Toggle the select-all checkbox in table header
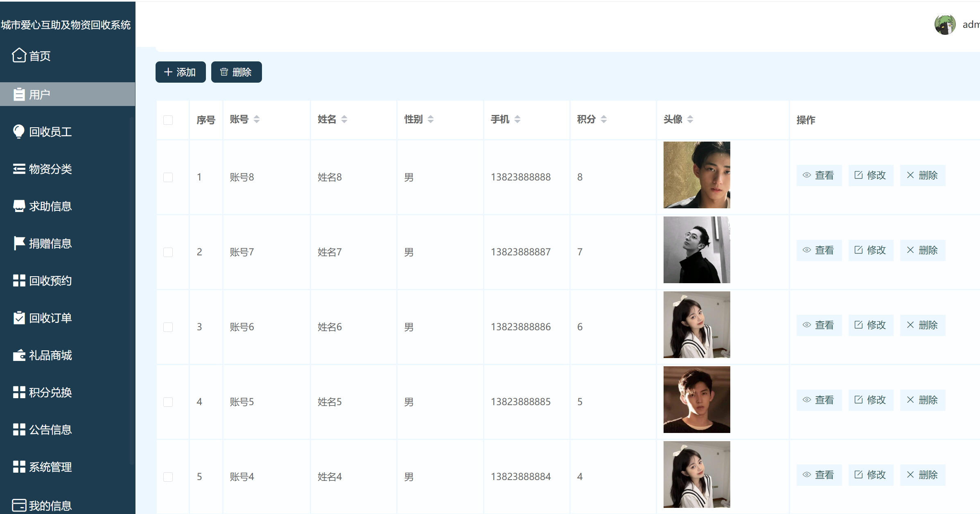Image resolution: width=980 pixels, height=514 pixels. tap(168, 120)
